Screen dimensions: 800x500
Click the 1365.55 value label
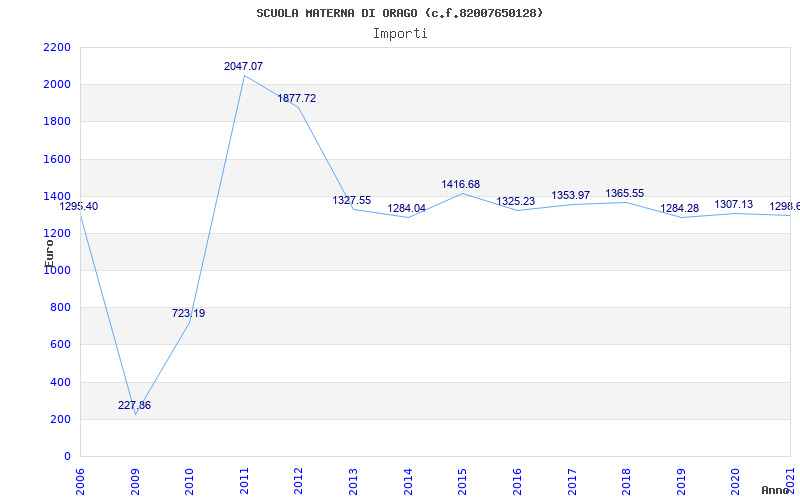625,193
